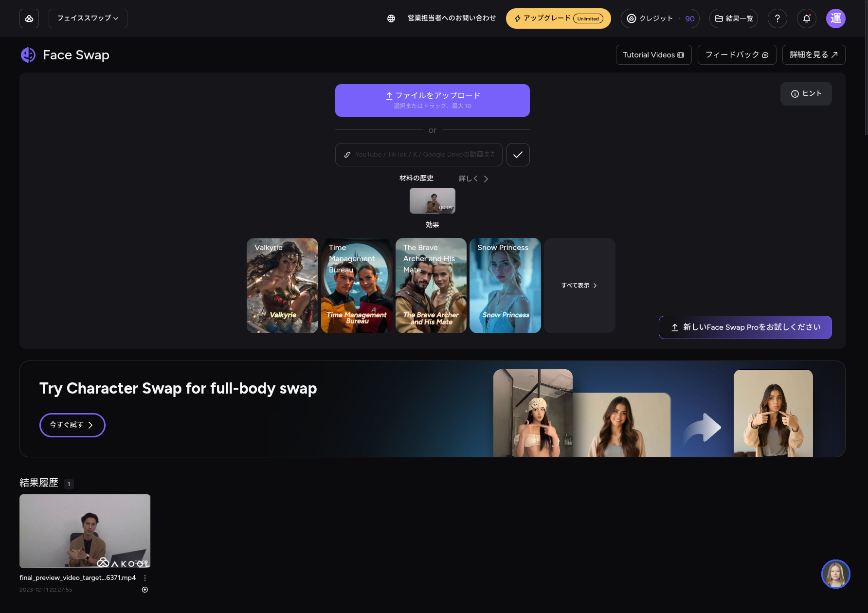Screen dimensions: 868x613
Task: Click the download icon under result video
Action: coord(145,590)
